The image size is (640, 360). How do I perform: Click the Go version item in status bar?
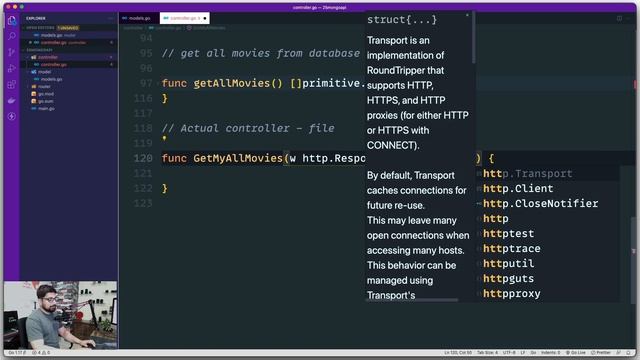tap(17, 353)
